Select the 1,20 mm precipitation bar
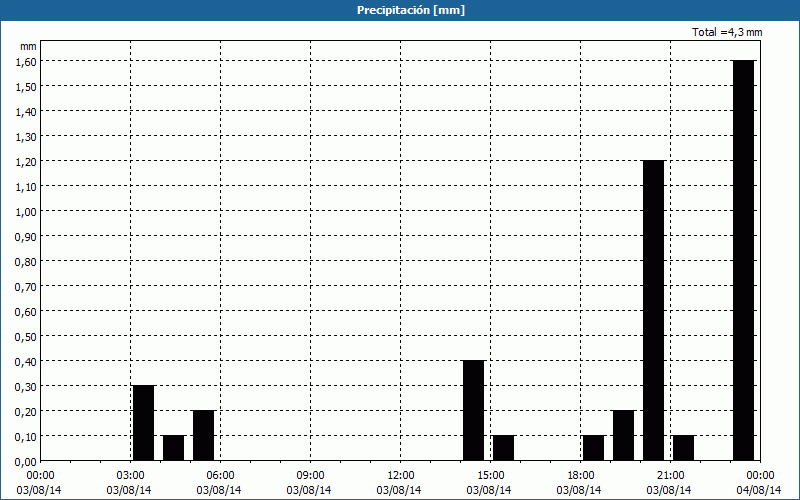The height and width of the screenshot is (500, 800). click(654, 311)
